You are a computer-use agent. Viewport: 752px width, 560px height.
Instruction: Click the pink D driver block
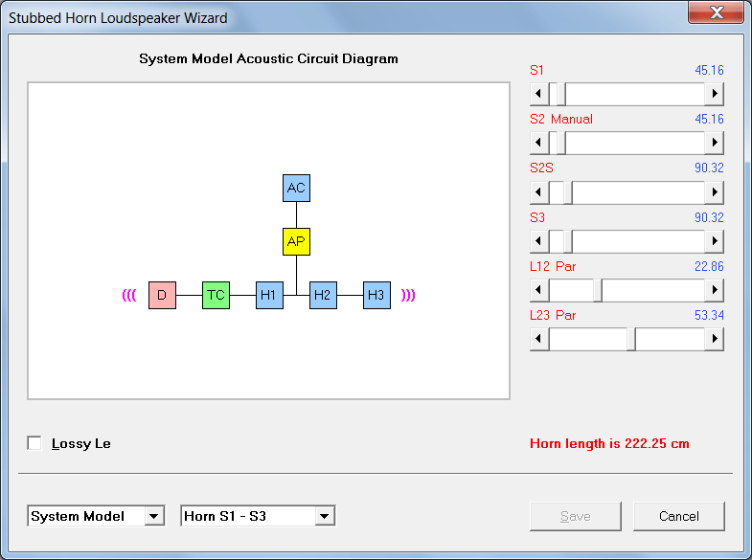click(x=162, y=296)
